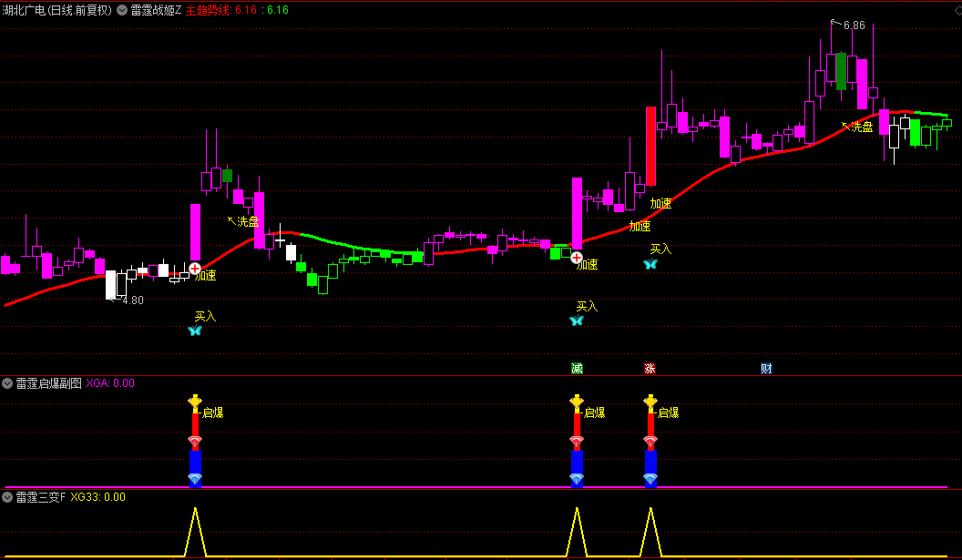Click the green 减 marker
The image size is (962, 560).
[x=577, y=368]
